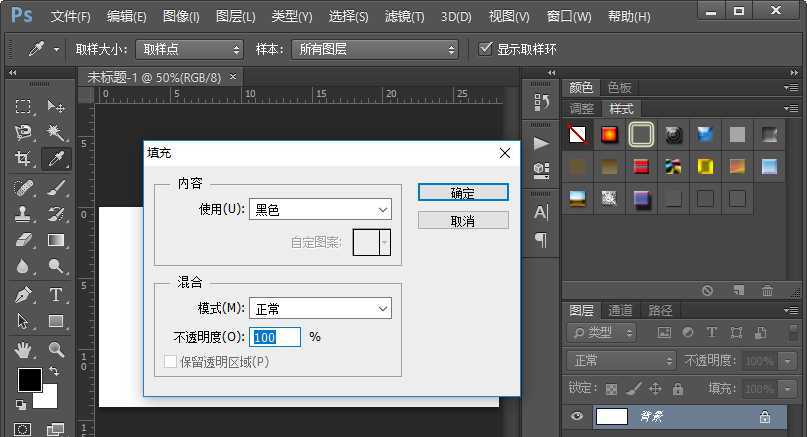Viewport: 807px width, 437px height.
Task: Click the black foreground color swatch
Action: 29,380
